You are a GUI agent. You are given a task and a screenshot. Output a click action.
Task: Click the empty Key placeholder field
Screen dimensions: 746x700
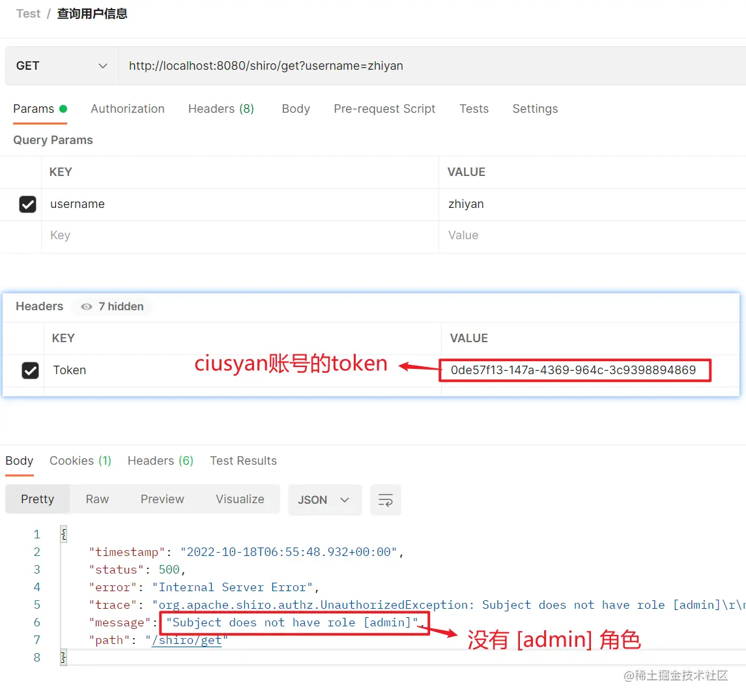click(x=240, y=235)
